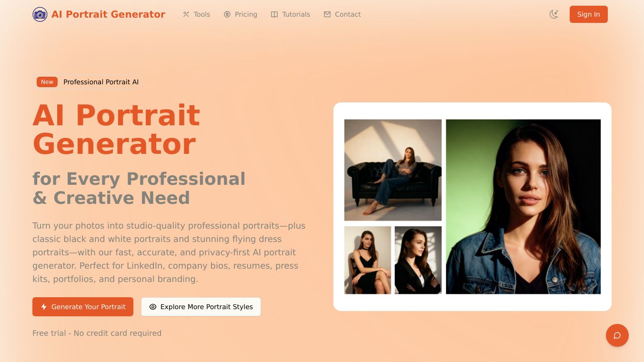Click Generate Your Portrait button
This screenshot has width=644, height=362.
pyautogui.click(x=83, y=307)
